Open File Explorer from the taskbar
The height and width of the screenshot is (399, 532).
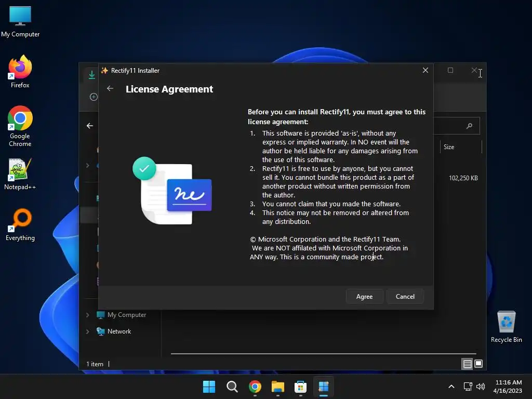click(277, 387)
